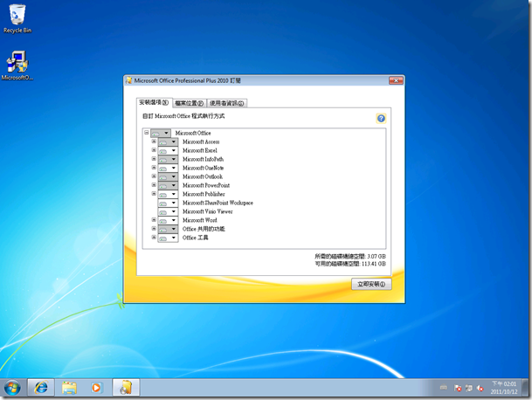This screenshot has height=400, width=532.
Task: Select the Microsoft Visio Viewer label
Action: [208, 211]
